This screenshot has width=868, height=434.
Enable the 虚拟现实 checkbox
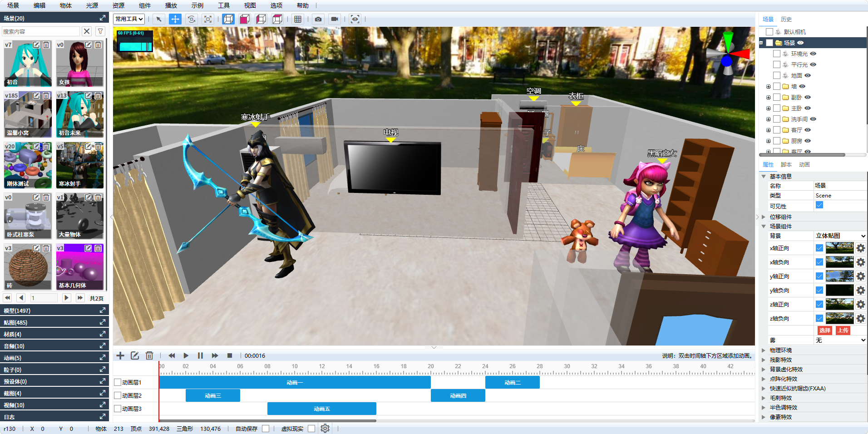311,429
